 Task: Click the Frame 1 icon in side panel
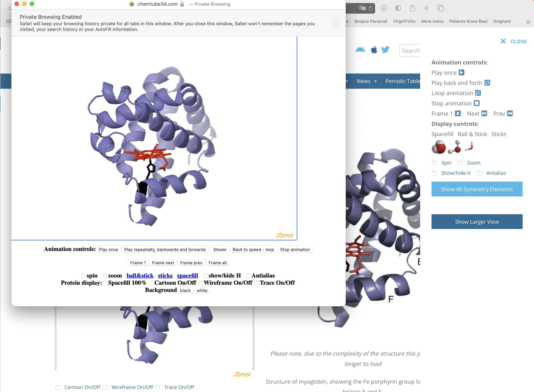click(x=458, y=113)
